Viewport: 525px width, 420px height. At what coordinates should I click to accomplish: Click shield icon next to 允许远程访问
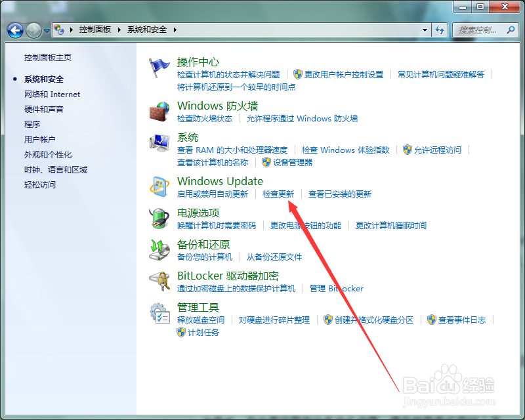coord(407,150)
